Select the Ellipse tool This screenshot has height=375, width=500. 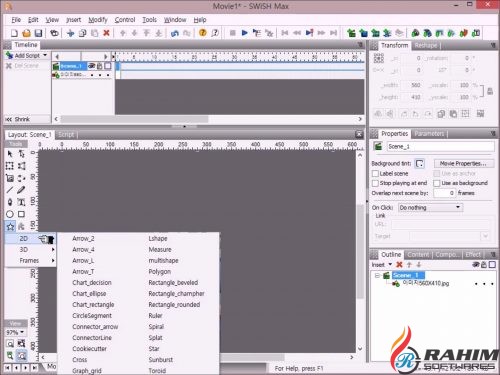pyautogui.click(x=10, y=214)
